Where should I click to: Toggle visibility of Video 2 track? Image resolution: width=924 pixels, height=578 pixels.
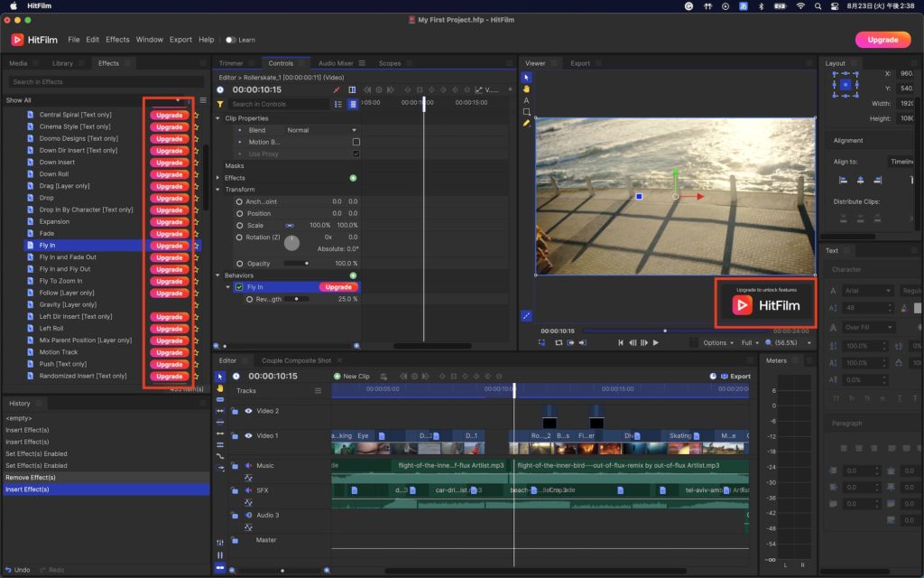click(x=248, y=411)
